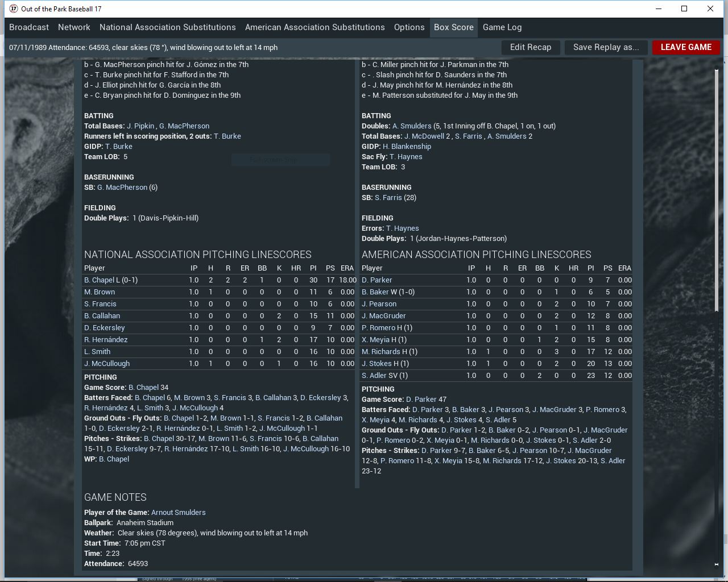Viewport: 728px width, 582px height.
Task: Switch to the Game Log tab
Action: tap(502, 27)
